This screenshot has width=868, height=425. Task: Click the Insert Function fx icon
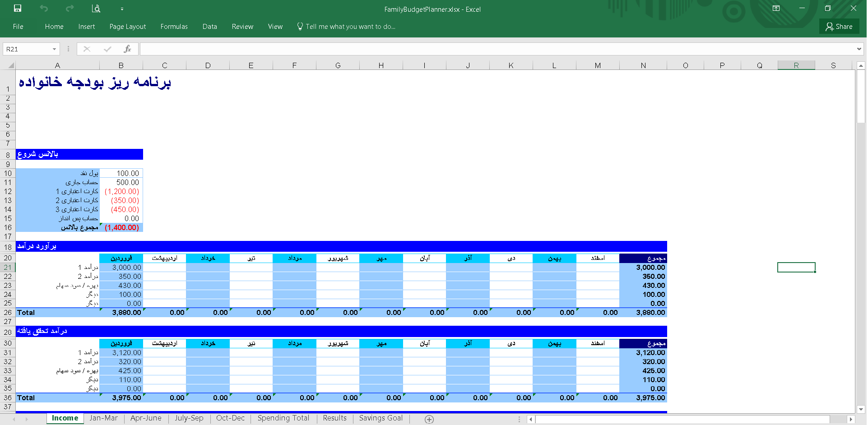point(127,49)
